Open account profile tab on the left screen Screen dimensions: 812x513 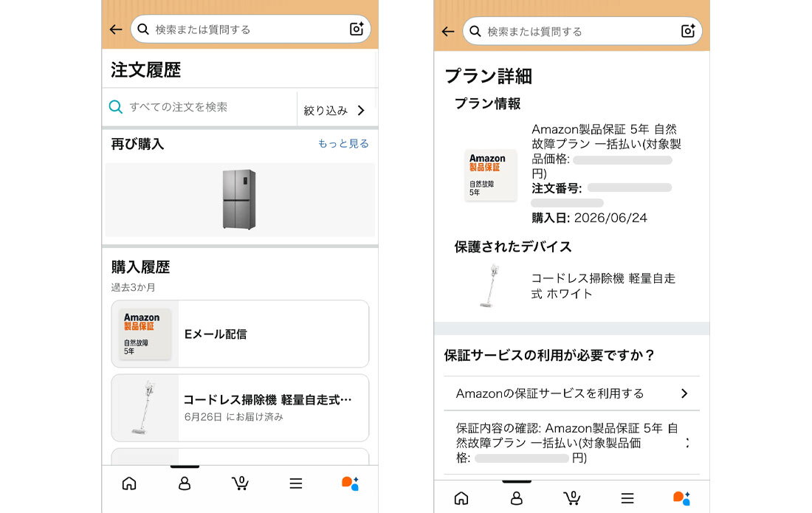point(185,483)
